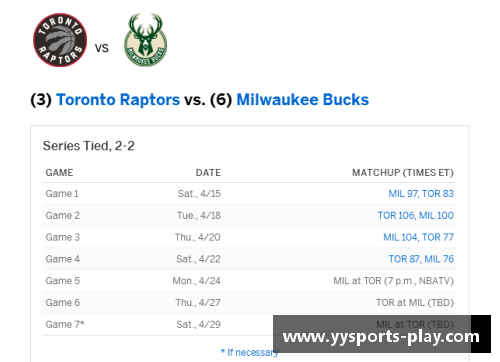Select the Game 5 MIL at TOR matchup
This screenshot has width=500, height=362.
coord(394,281)
